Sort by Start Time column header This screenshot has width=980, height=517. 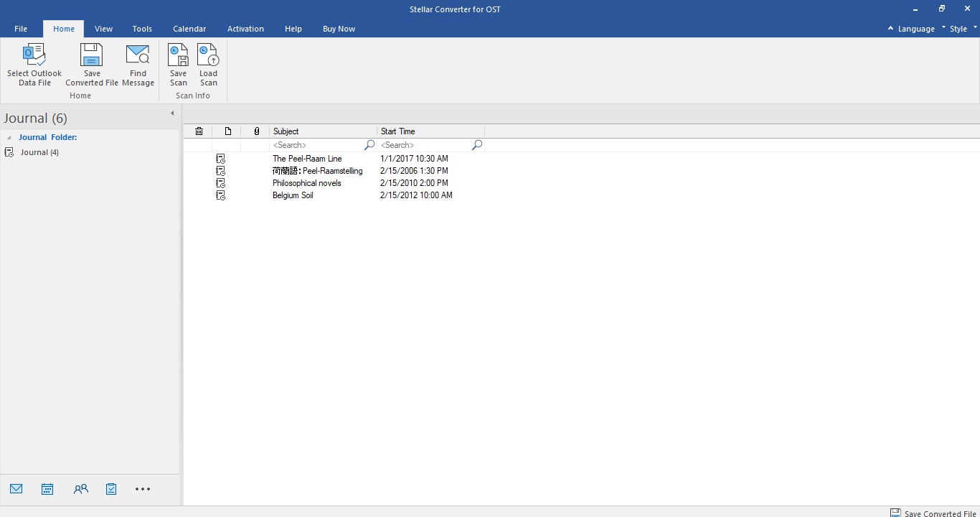(x=430, y=131)
